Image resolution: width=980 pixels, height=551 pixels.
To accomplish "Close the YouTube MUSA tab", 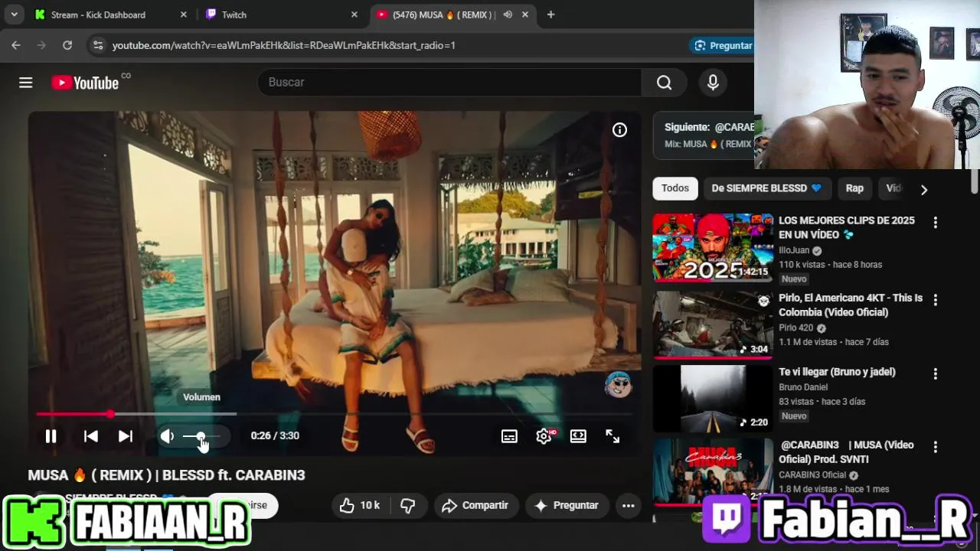I will pos(525,15).
